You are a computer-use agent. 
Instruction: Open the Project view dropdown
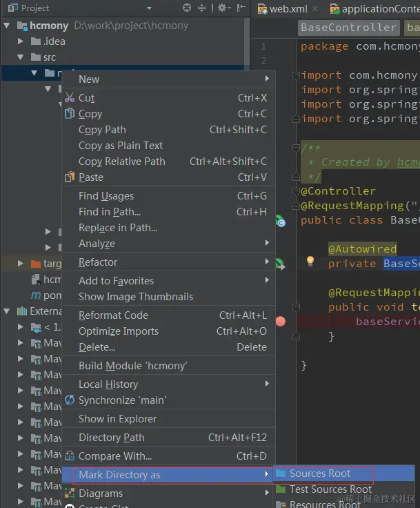[149, 8]
